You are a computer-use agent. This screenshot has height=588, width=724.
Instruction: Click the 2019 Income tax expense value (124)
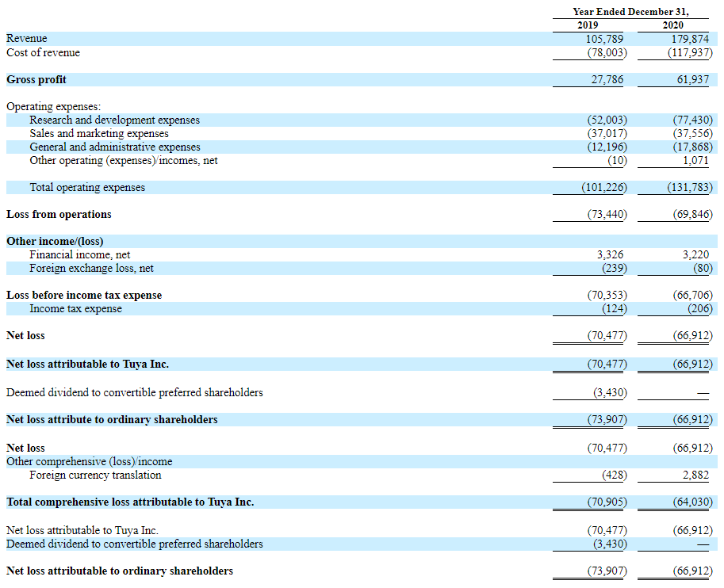point(615,308)
